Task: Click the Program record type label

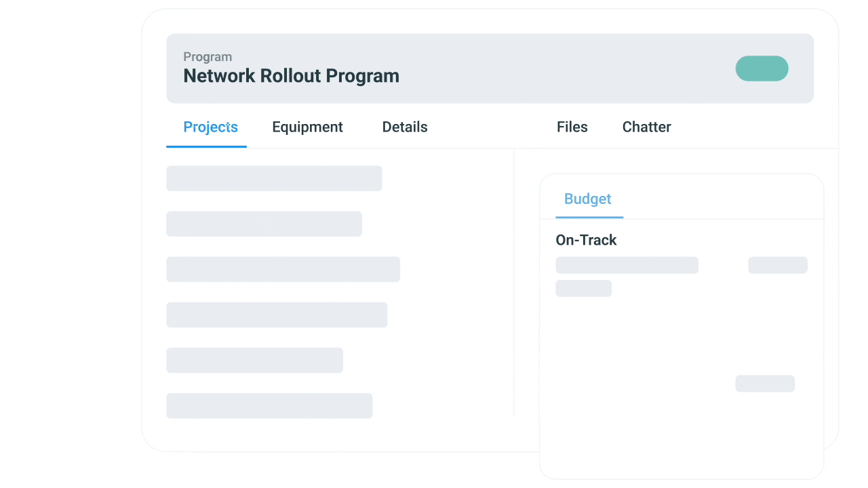Action: [208, 57]
